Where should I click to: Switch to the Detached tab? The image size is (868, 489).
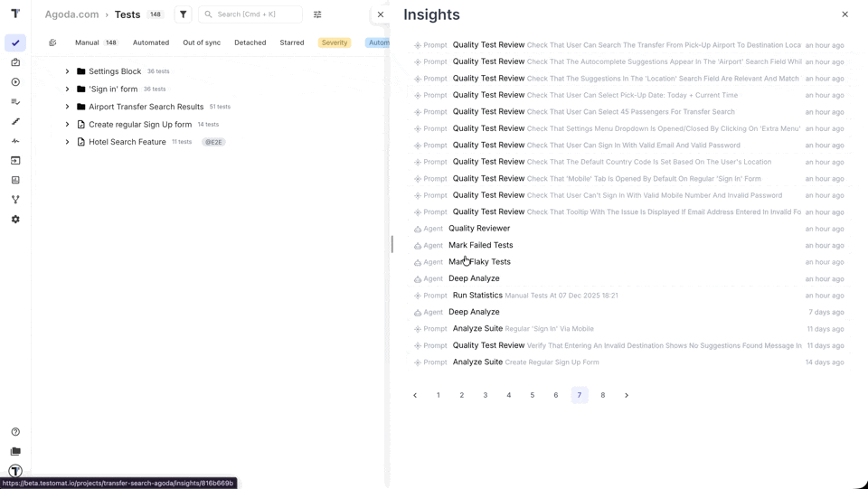(250, 42)
